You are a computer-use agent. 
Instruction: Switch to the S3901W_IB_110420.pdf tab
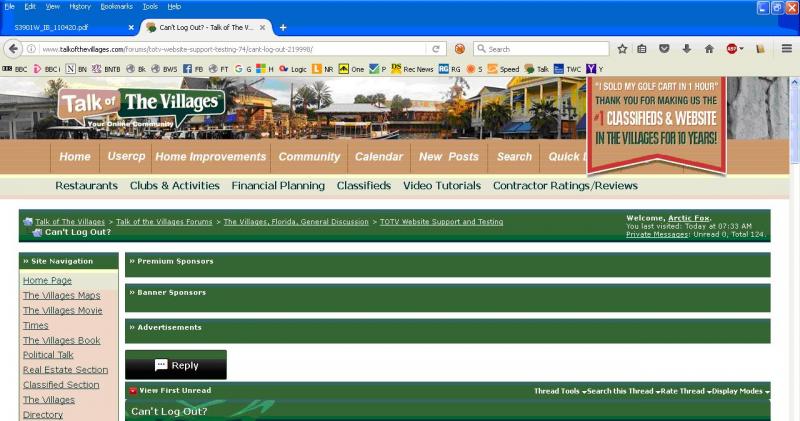[52, 28]
